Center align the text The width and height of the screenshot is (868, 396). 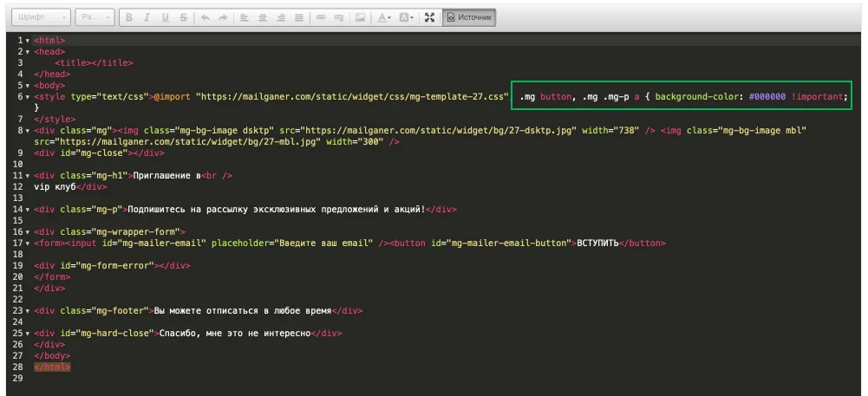point(263,17)
